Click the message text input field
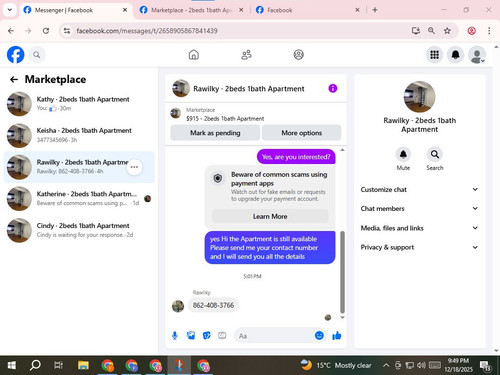This screenshot has height=375, width=500. 274,336
